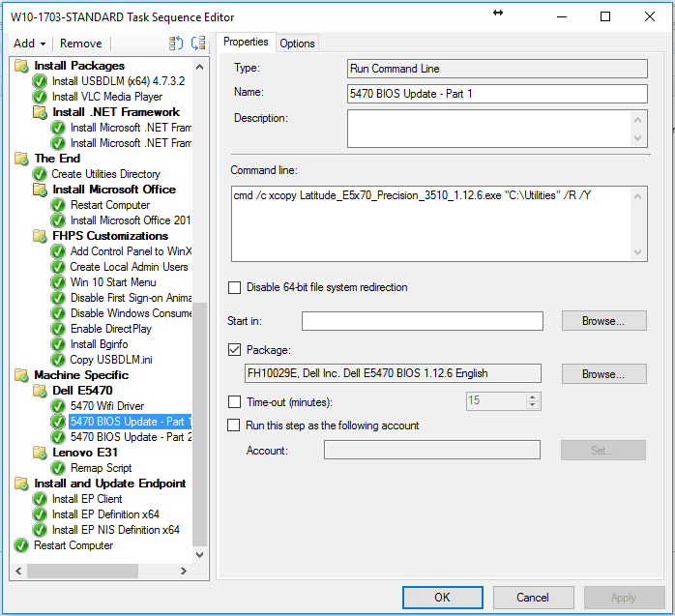Click the FHPS Customizations folder icon
The width and height of the screenshot is (675, 616).
(40, 236)
